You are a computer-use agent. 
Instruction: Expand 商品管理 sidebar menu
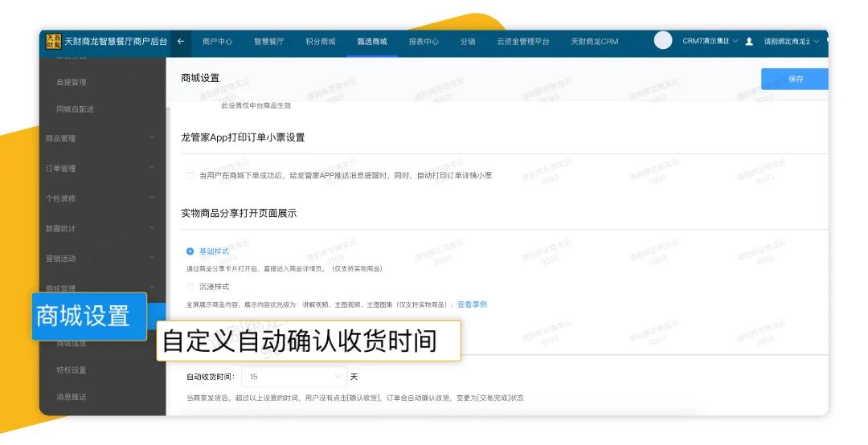click(x=100, y=138)
